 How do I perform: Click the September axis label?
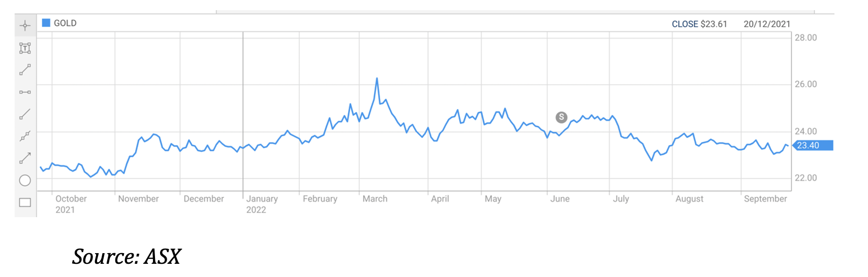[x=765, y=199]
